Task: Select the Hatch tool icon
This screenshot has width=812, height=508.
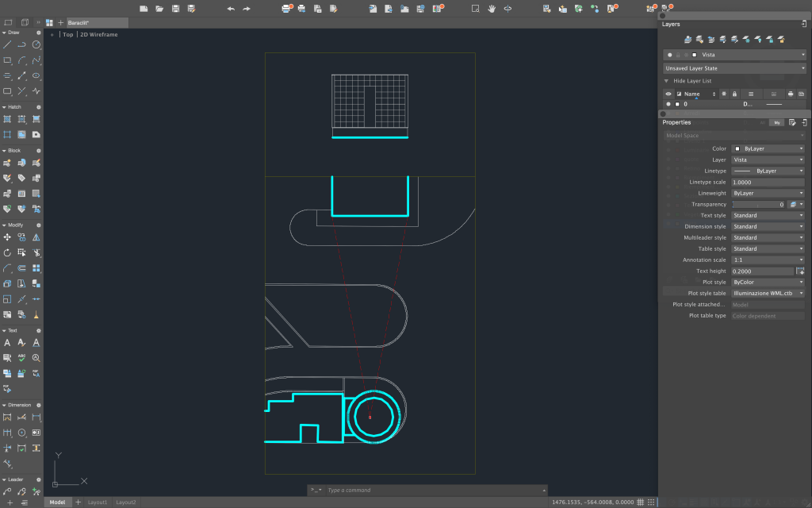Action: [x=7, y=119]
